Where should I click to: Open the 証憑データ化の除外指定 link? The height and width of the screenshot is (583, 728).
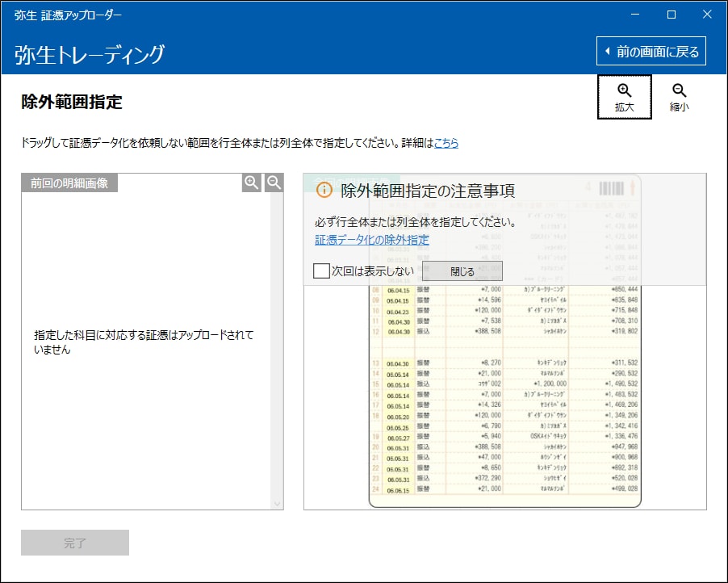372,240
